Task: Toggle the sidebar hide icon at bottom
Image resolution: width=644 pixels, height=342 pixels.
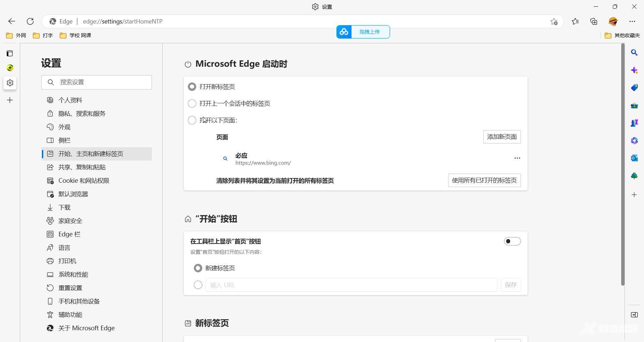Action: click(x=634, y=315)
